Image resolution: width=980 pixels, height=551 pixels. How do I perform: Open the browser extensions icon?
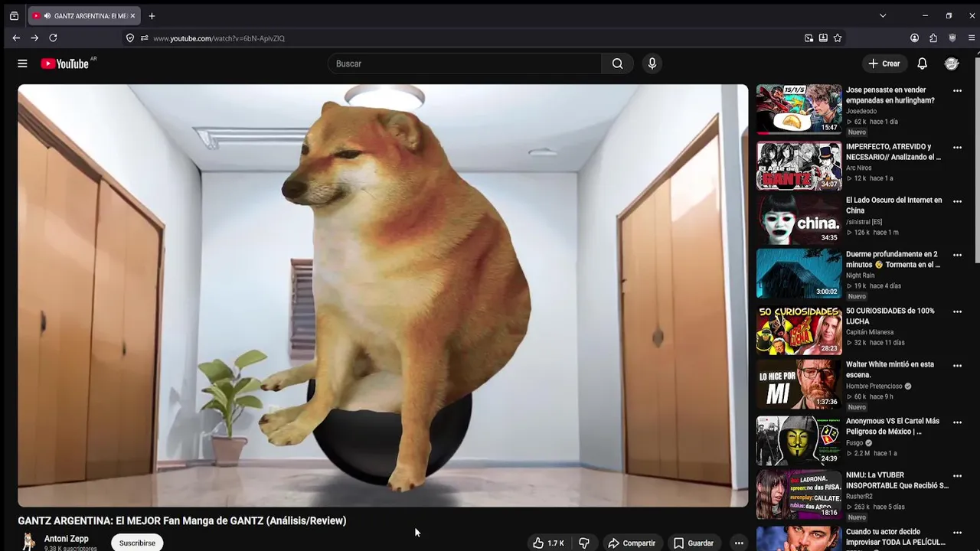click(933, 37)
